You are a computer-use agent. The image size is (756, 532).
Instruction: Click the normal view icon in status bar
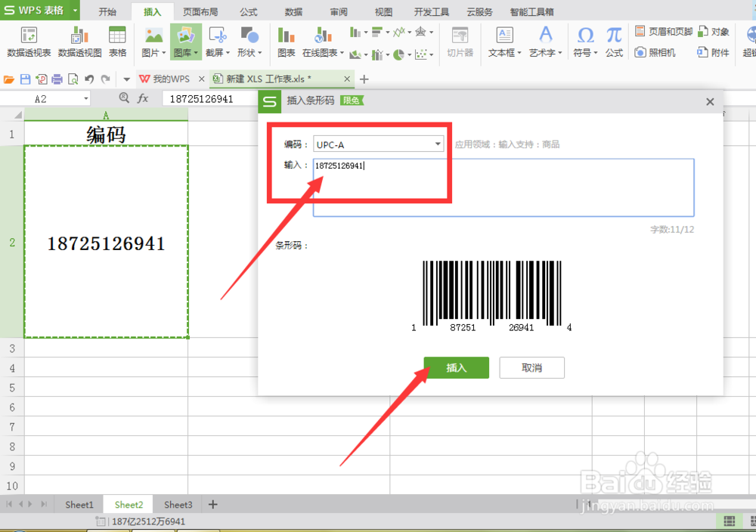tap(729, 521)
